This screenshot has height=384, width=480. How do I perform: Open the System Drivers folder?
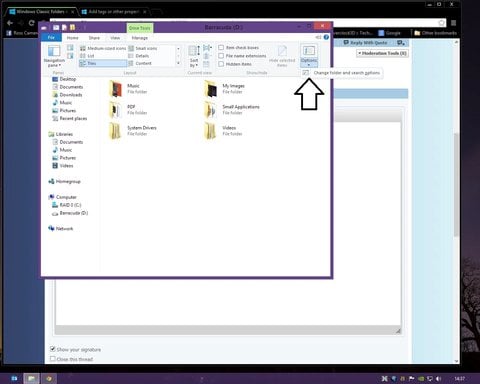(133, 131)
